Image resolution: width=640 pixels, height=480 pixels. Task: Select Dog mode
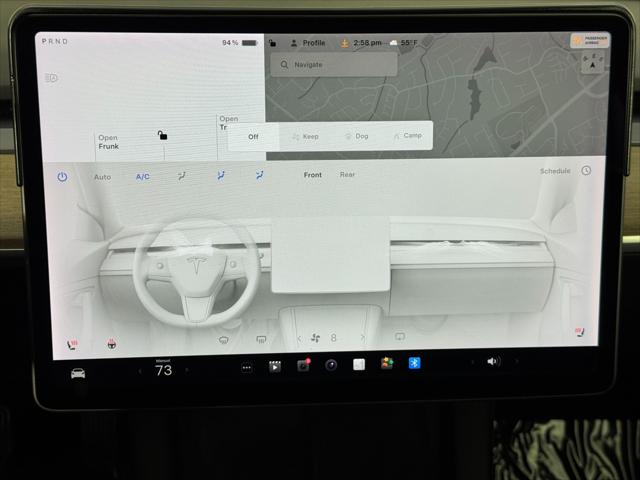357,136
